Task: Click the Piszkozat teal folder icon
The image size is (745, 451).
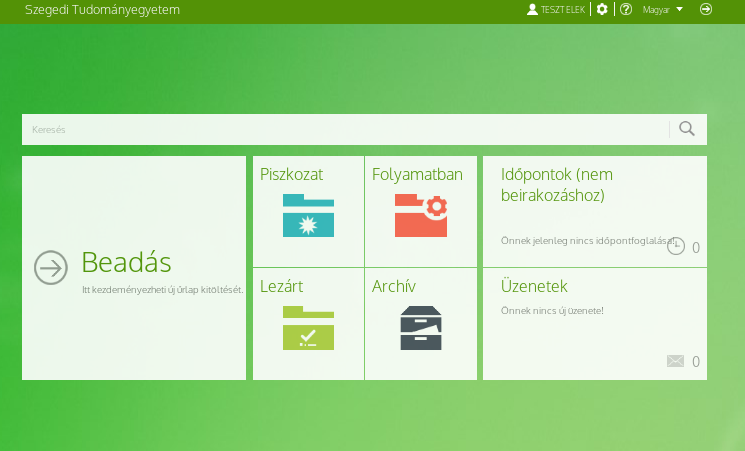Action: [308, 216]
